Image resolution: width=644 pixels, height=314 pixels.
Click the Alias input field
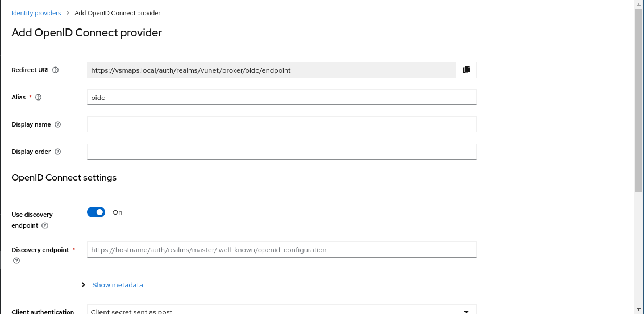pos(281,97)
